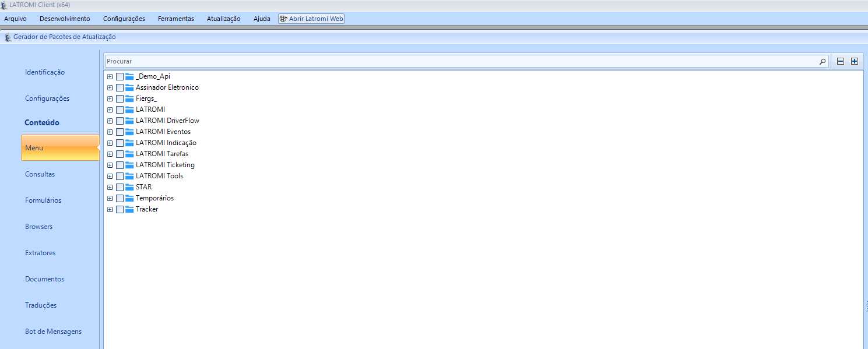Click the expand all plus icon
Screen dimensions: 868x349
point(855,61)
